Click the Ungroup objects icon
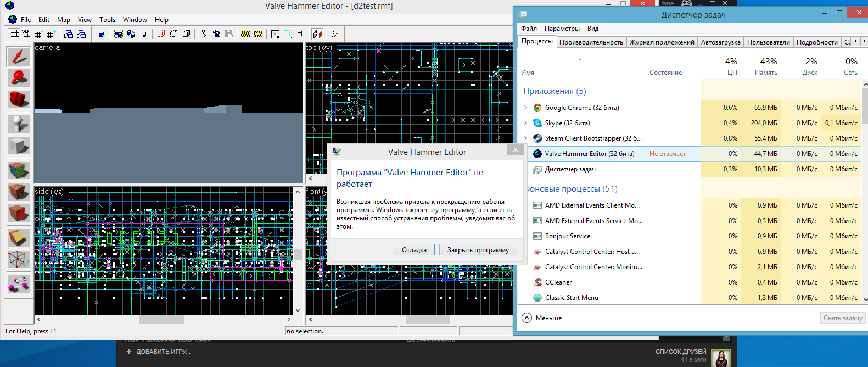Viewport: 868px width, 367px height. coord(131,34)
